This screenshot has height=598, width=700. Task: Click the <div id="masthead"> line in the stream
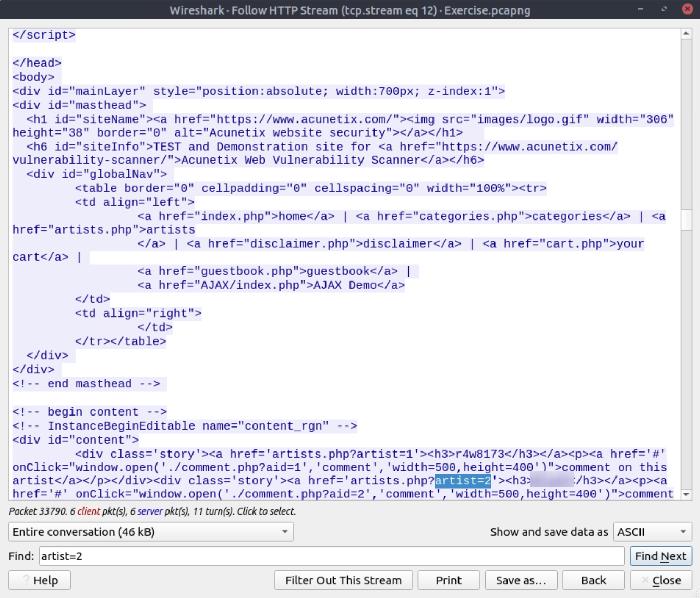click(x=79, y=105)
